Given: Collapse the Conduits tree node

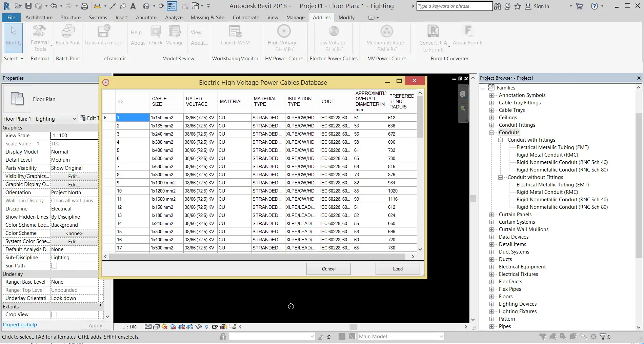Looking at the screenshot, I should 491,133.
